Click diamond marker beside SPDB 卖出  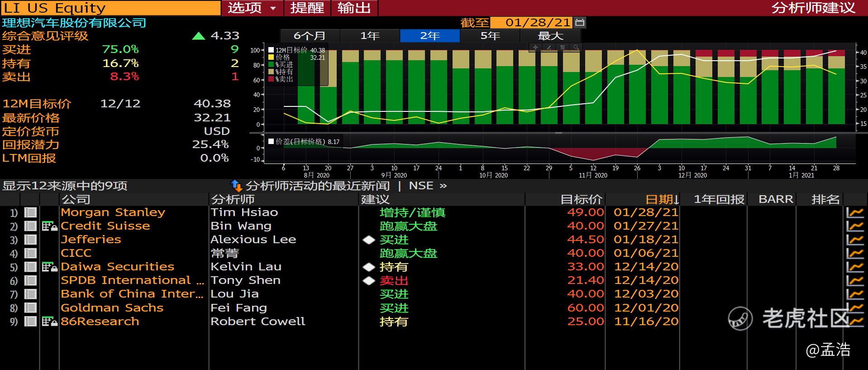pos(369,280)
